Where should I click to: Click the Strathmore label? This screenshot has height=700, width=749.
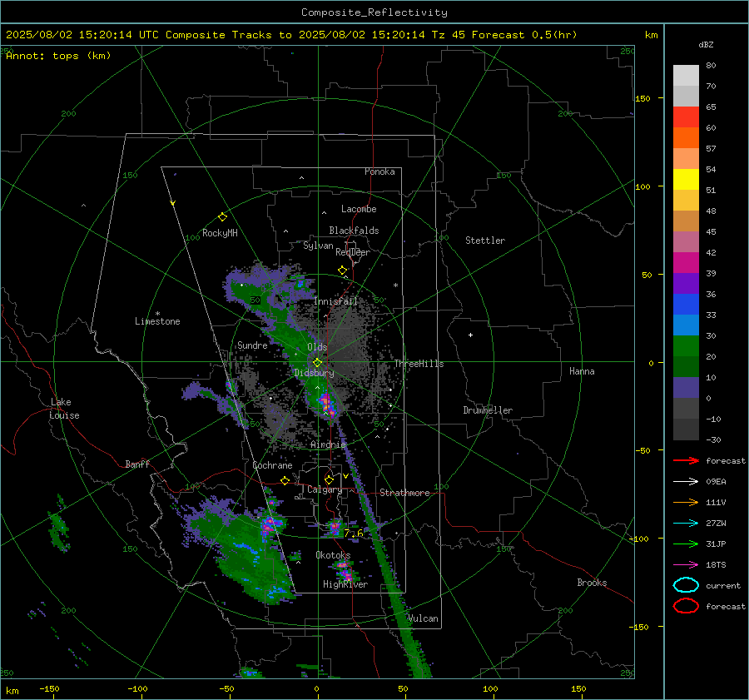click(x=404, y=493)
